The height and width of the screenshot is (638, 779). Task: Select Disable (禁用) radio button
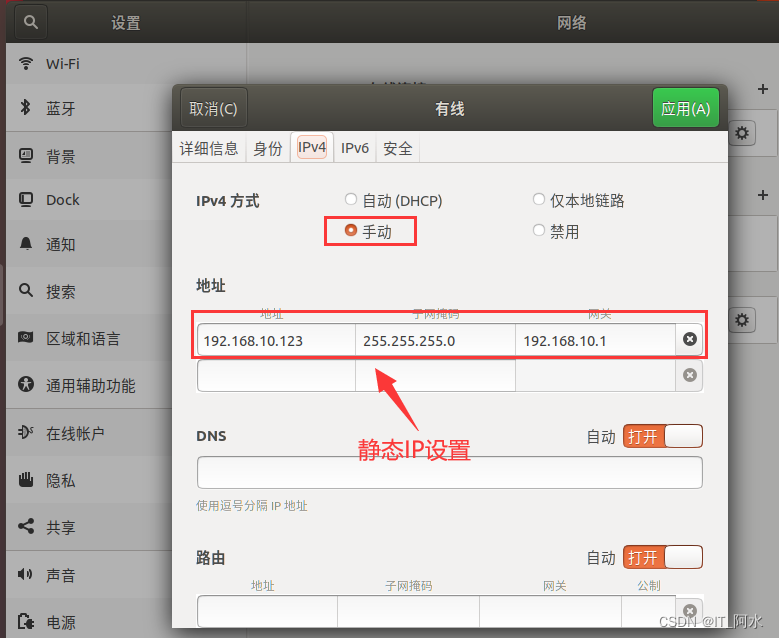539,230
